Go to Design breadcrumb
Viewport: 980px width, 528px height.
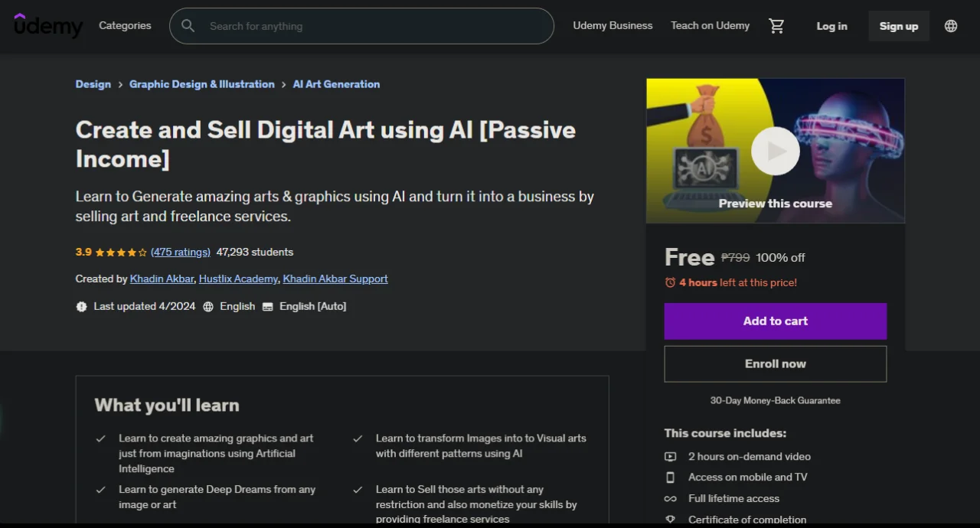(93, 84)
